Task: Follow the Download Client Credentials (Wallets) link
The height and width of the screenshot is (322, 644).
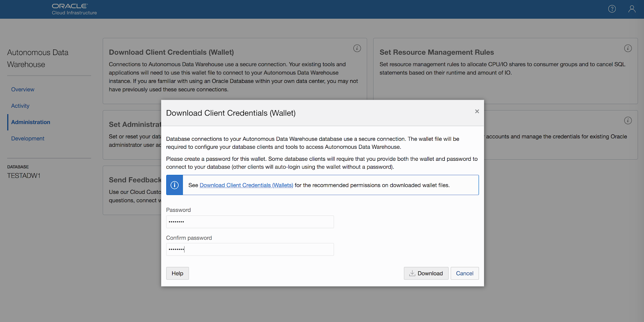Action: click(x=246, y=185)
